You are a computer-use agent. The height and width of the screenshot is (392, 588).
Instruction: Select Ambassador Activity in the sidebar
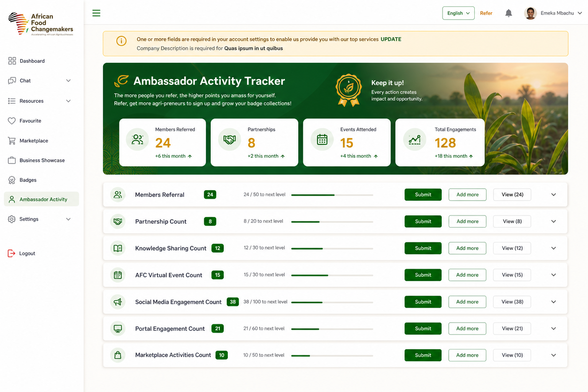tap(41, 199)
